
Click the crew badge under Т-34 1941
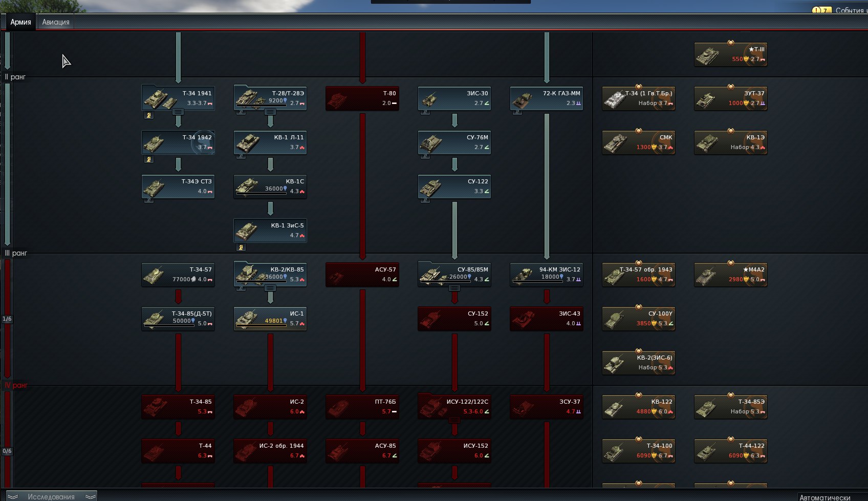(x=149, y=115)
